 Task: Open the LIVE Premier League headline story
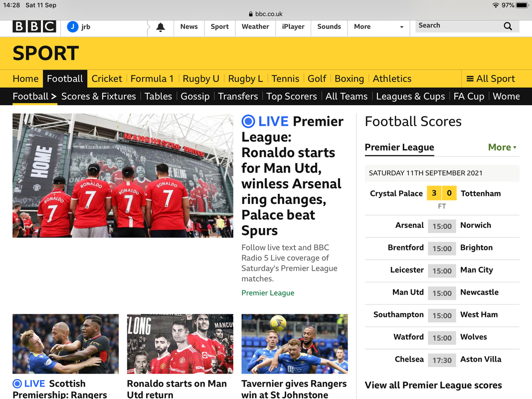[x=292, y=176]
